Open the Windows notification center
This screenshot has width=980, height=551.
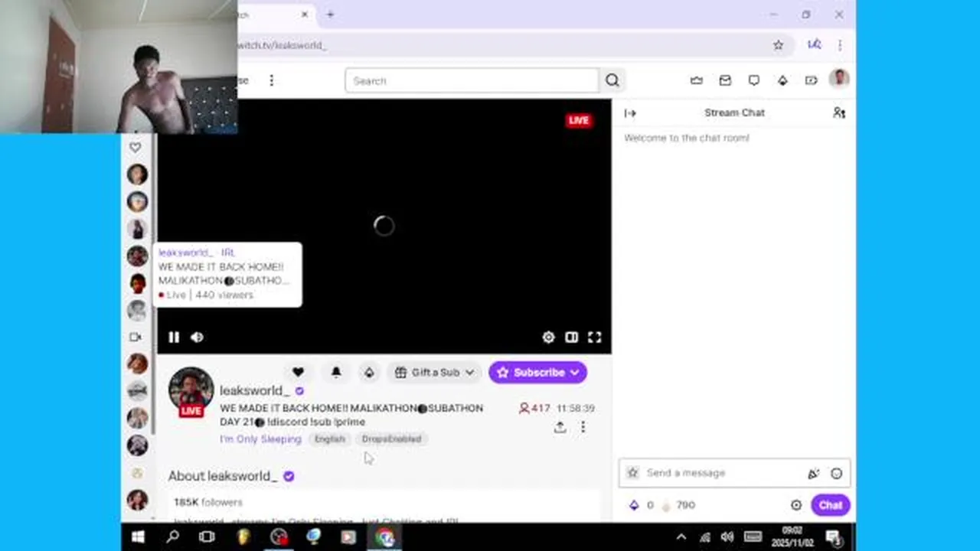(834, 537)
